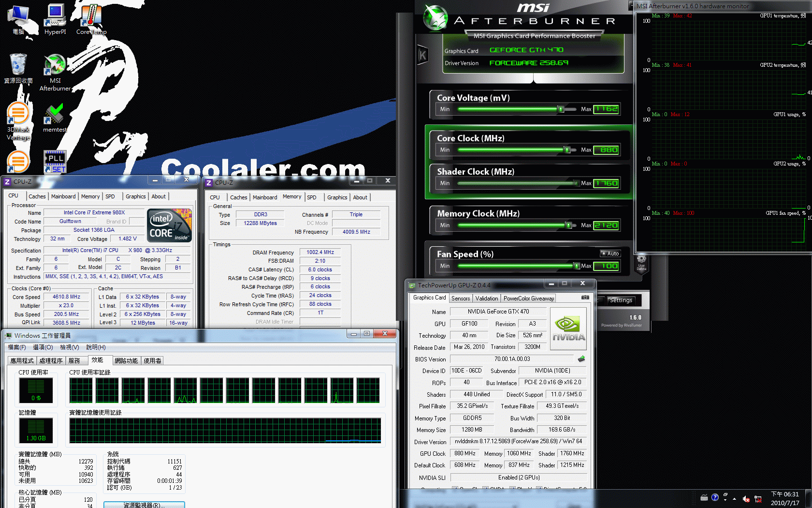Screen dimensions: 812x508
Task: Click the GPU-Z camera screenshot icon
Action: click(x=585, y=298)
